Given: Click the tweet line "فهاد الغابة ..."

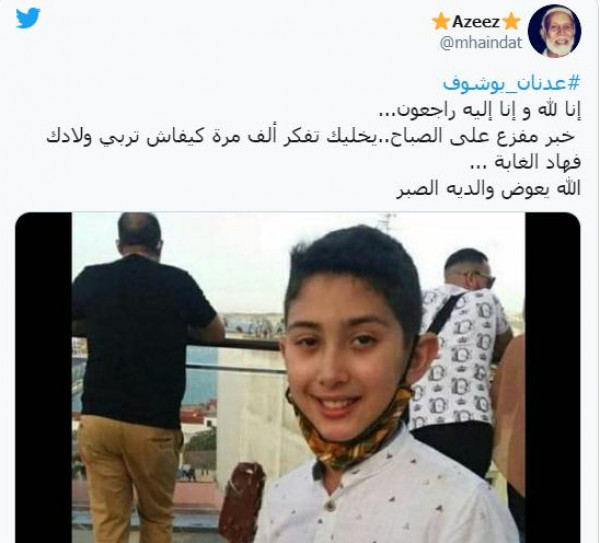Looking at the screenshot, I should click(525, 162).
